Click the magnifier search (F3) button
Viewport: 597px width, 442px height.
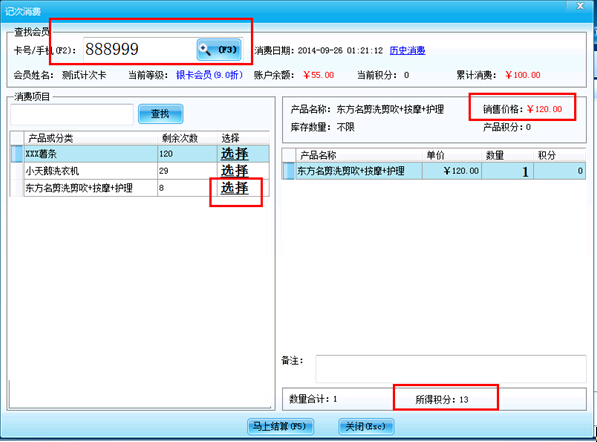219,49
